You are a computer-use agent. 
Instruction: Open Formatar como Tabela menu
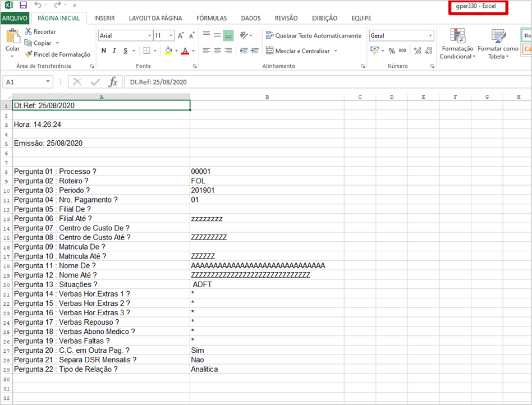[x=498, y=44]
